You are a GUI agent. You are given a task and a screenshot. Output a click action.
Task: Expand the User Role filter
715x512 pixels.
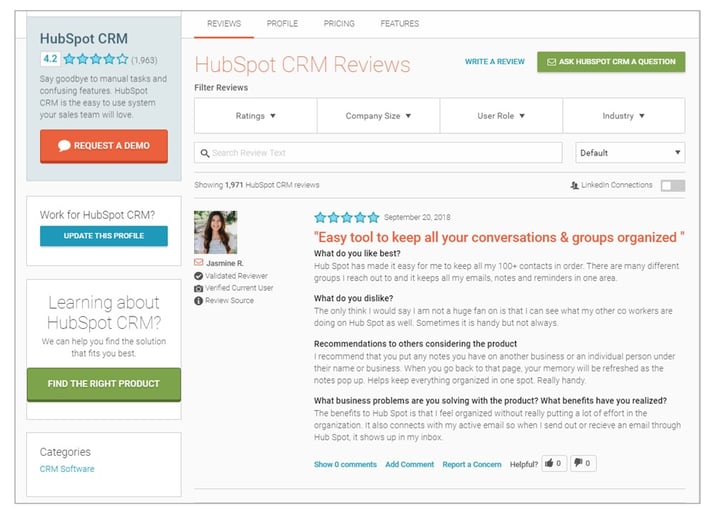coord(501,116)
